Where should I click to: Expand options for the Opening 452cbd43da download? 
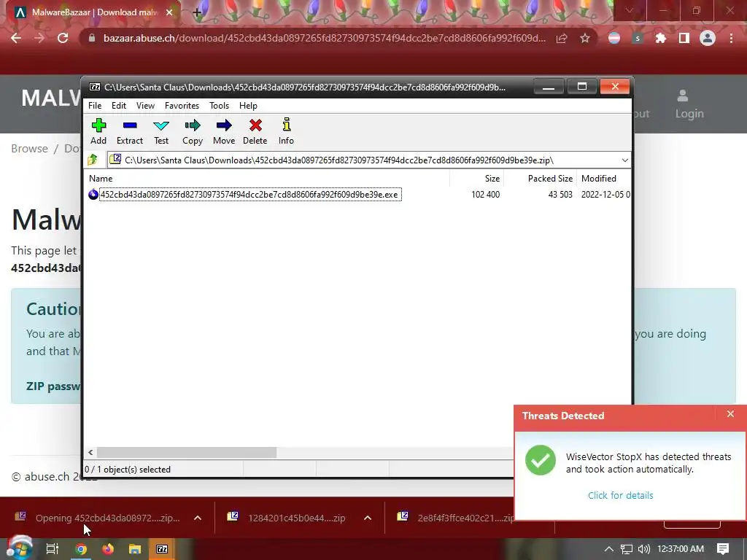(x=198, y=518)
